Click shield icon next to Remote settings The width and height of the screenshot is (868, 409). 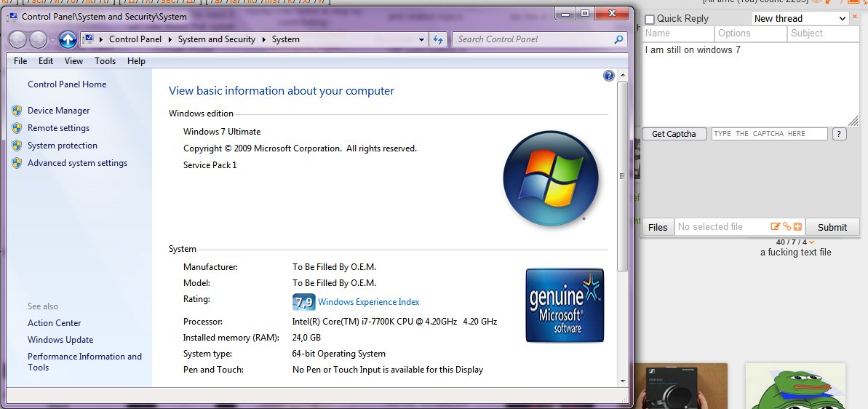tap(17, 128)
